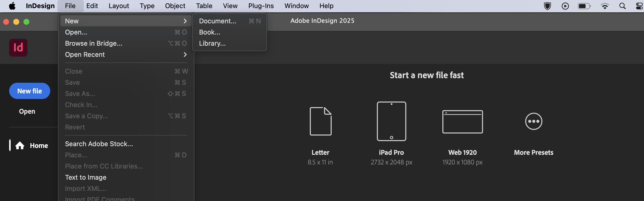Open the Layout menu
This screenshot has height=201, width=644.
pyautogui.click(x=119, y=6)
